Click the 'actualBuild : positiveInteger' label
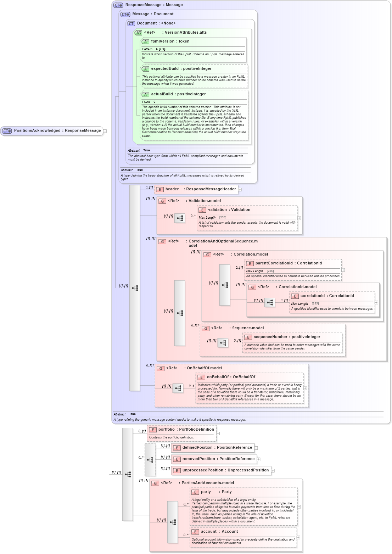The height and width of the screenshot is (554, 392). click(178, 94)
